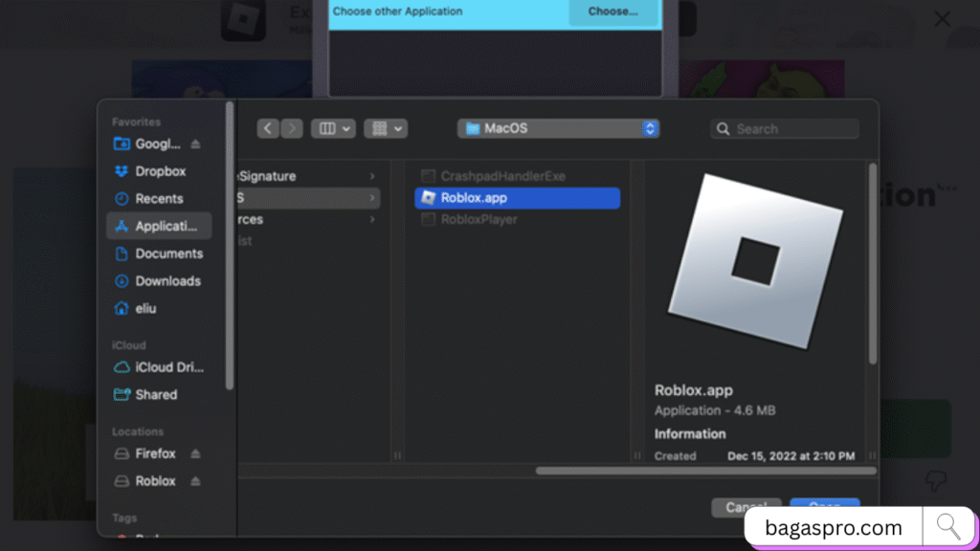Image resolution: width=980 pixels, height=551 pixels.
Task: Open the grouping options dropdown
Action: (x=386, y=127)
